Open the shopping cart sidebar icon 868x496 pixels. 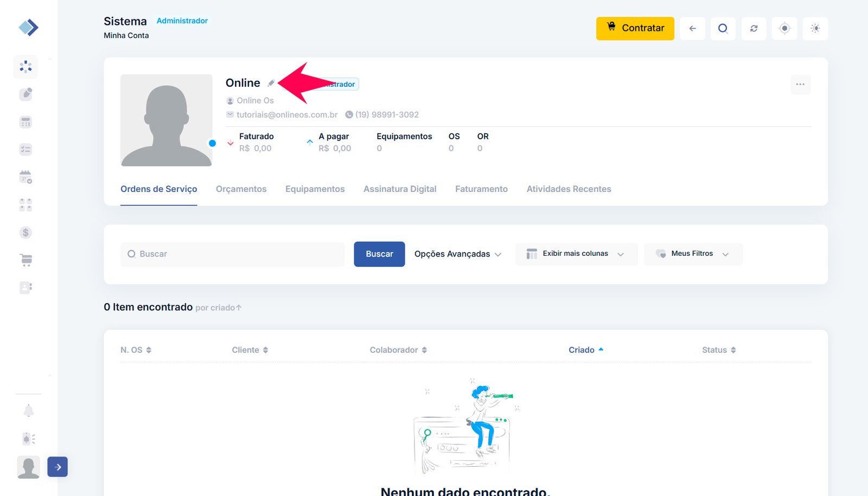[25, 260]
